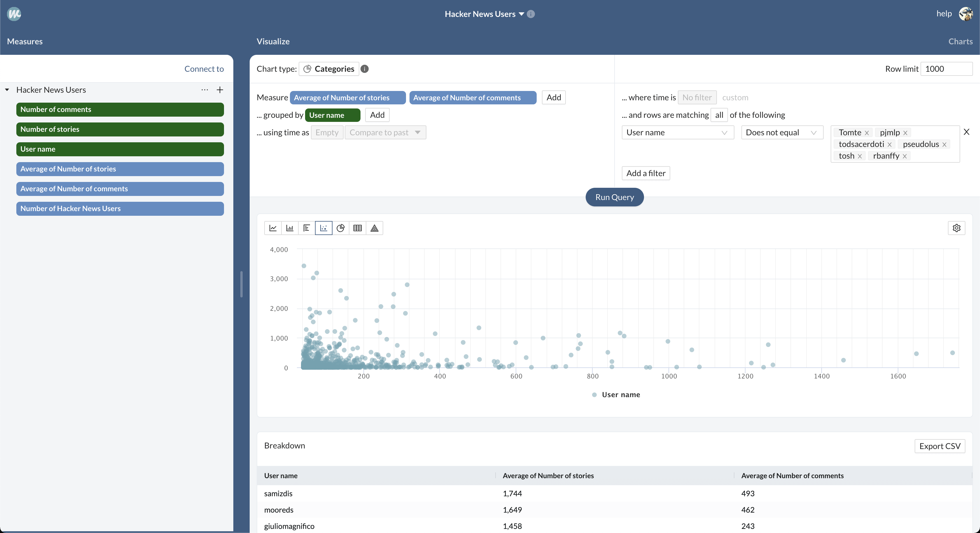
Task: Click the app logo in top-left corner
Action: point(14,14)
